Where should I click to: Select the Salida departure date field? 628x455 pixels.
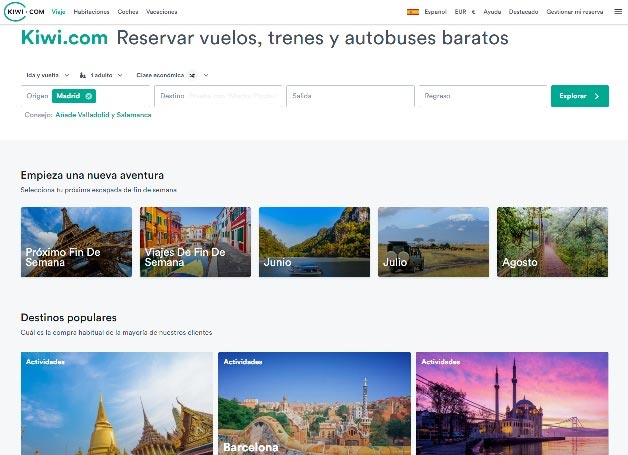349,96
